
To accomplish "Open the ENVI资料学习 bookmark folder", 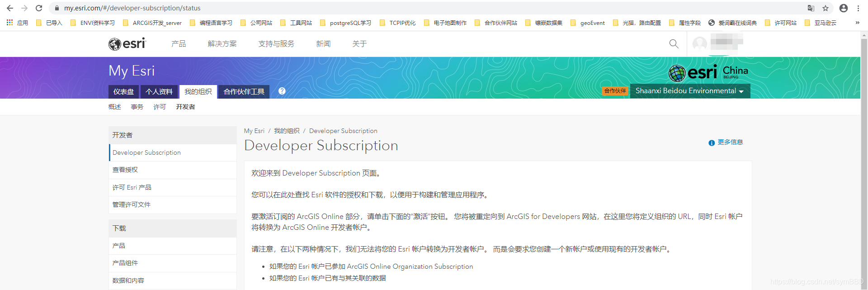I will pyautogui.click(x=93, y=23).
